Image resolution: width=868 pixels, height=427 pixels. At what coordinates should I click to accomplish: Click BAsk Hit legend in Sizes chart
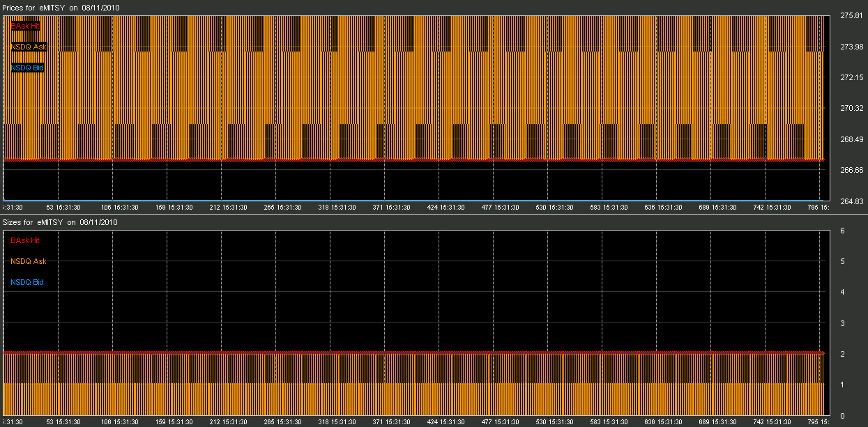25,240
